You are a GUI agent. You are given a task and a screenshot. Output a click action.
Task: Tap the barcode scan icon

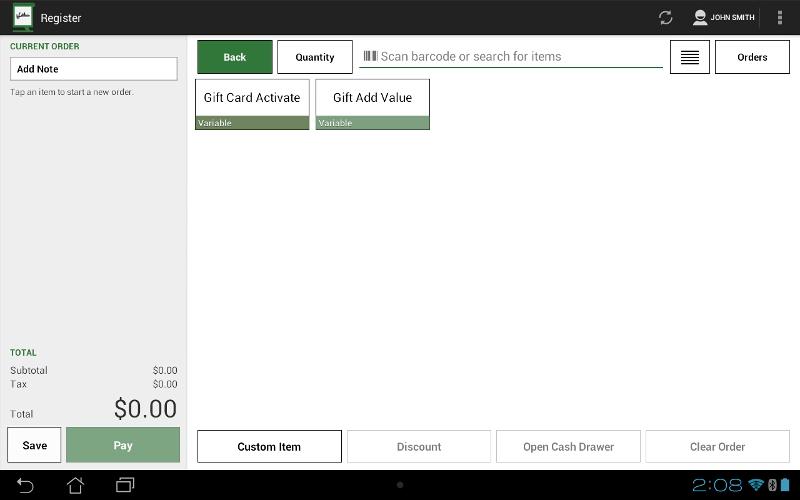click(x=370, y=57)
